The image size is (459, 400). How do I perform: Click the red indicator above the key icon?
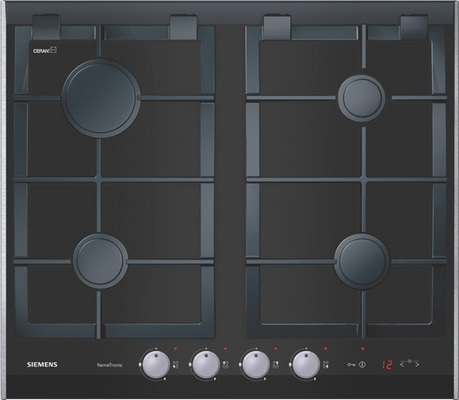(362, 349)
